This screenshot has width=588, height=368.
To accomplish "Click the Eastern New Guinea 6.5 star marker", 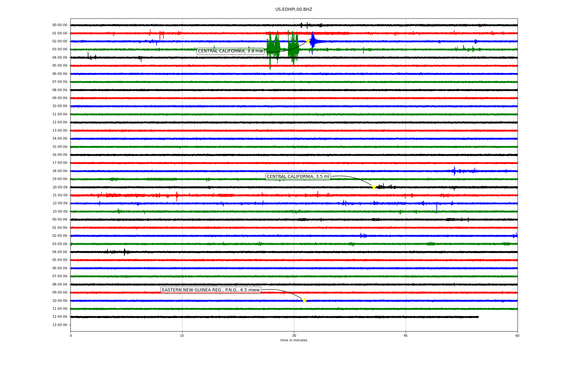I will (x=304, y=301).
